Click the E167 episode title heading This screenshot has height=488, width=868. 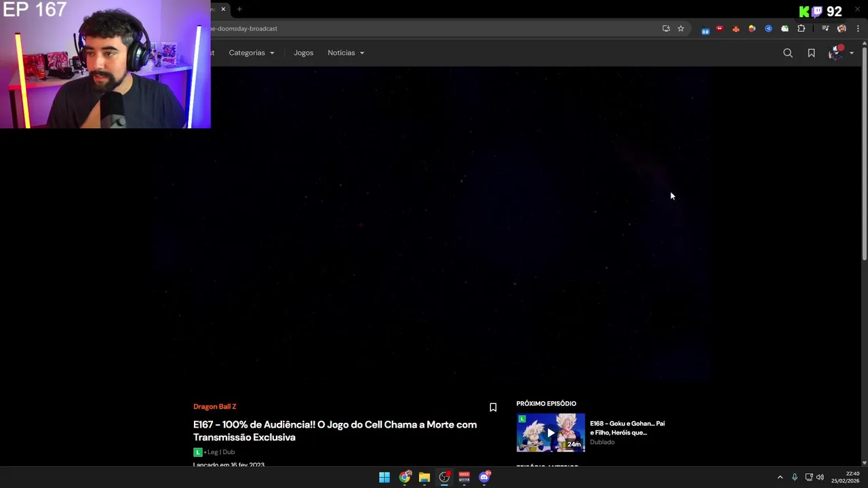335,431
